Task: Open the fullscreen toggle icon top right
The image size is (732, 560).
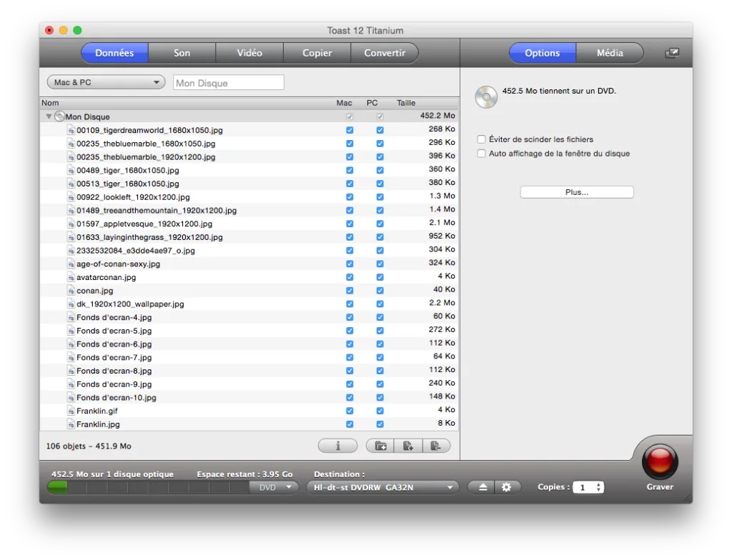Action: coord(671,52)
